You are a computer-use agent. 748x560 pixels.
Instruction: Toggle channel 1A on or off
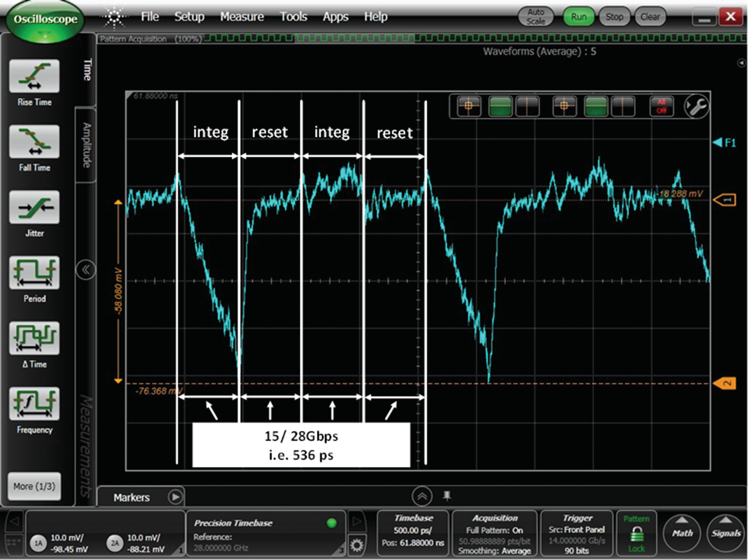click(x=39, y=543)
